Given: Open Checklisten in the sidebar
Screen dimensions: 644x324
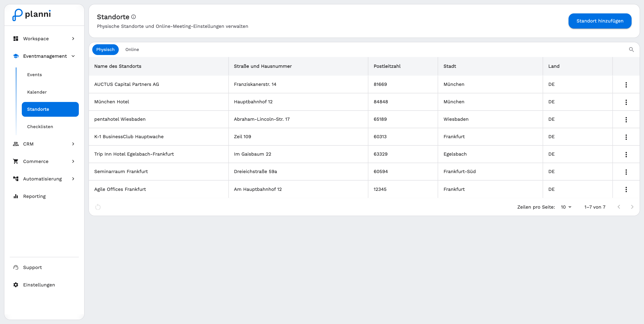Looking at the screenshot, I should 40,126.
